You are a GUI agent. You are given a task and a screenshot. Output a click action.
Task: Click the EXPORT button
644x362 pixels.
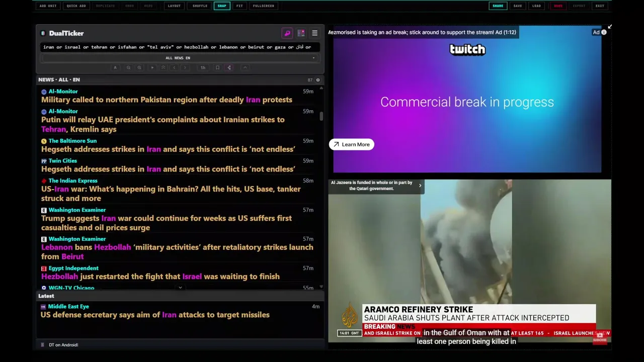[579, 6]
